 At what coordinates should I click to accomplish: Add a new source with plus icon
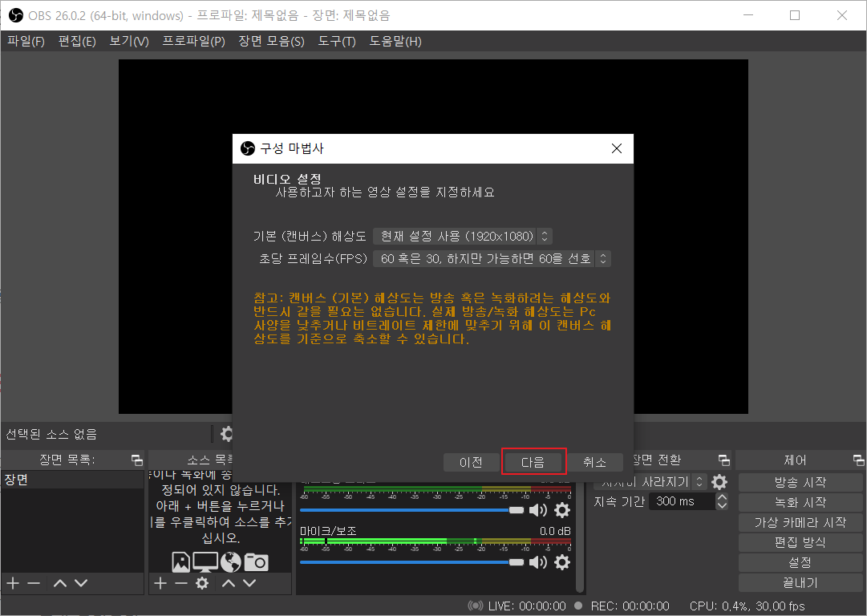pos(160,583)
